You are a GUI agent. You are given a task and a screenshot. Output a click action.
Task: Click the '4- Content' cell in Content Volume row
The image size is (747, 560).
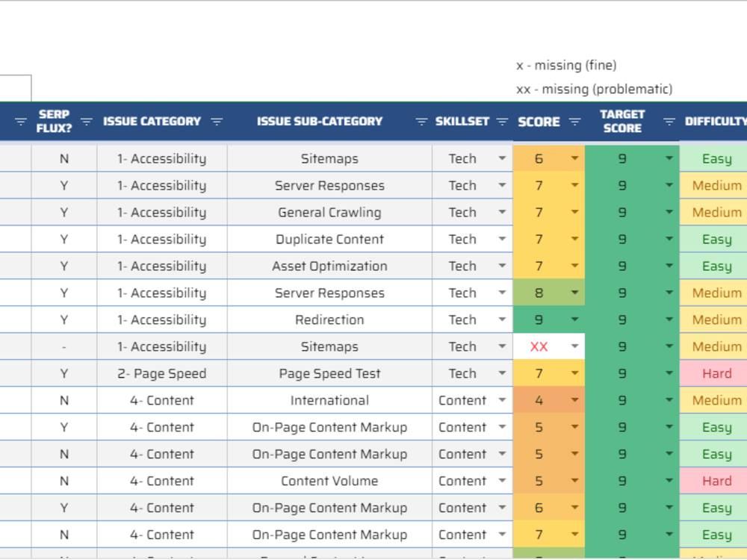coord(162,481)
